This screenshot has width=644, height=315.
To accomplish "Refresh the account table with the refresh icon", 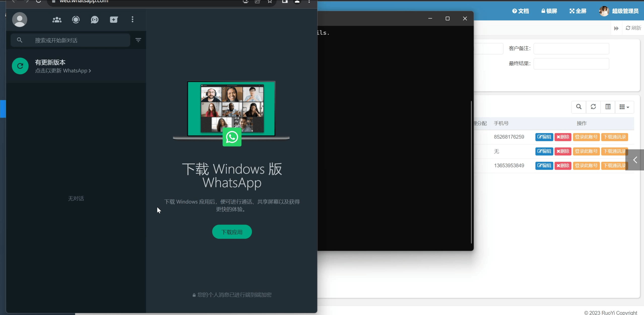I will pyautogui.click(x=593, y=107).
